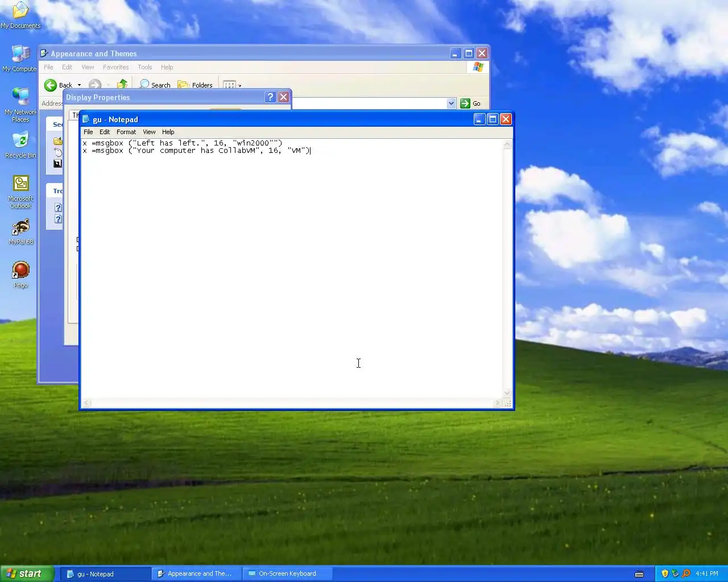Click the orange magnifier tray icon
This screenshot has width=728, height=582.
tap(686, 573)
